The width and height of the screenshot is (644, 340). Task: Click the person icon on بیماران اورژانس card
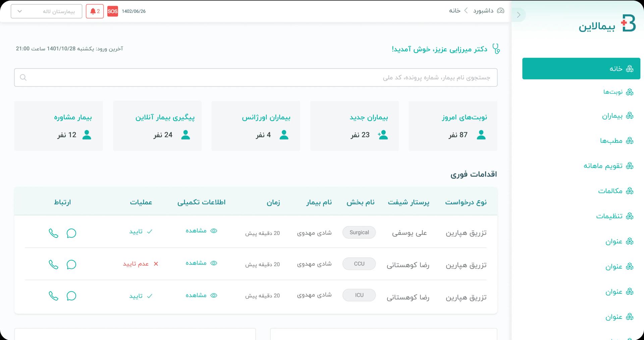tap(284, 135)
